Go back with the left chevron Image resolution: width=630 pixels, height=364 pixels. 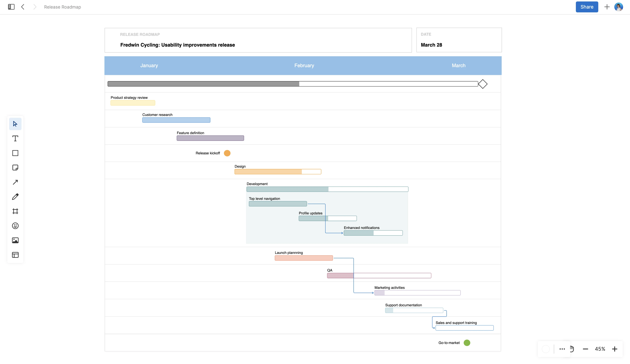pos(23,7)
